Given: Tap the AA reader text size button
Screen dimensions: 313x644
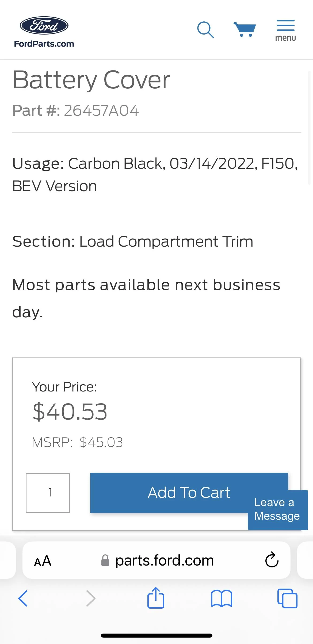Looking at the screenshot, I should 43,560.
